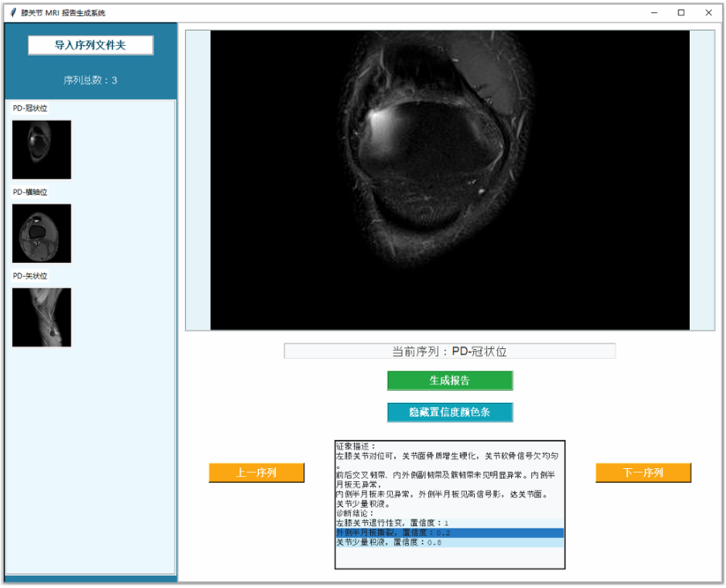726x588 pixels.
Task: Minimize the MRI report application window
Action: point(654,13)
